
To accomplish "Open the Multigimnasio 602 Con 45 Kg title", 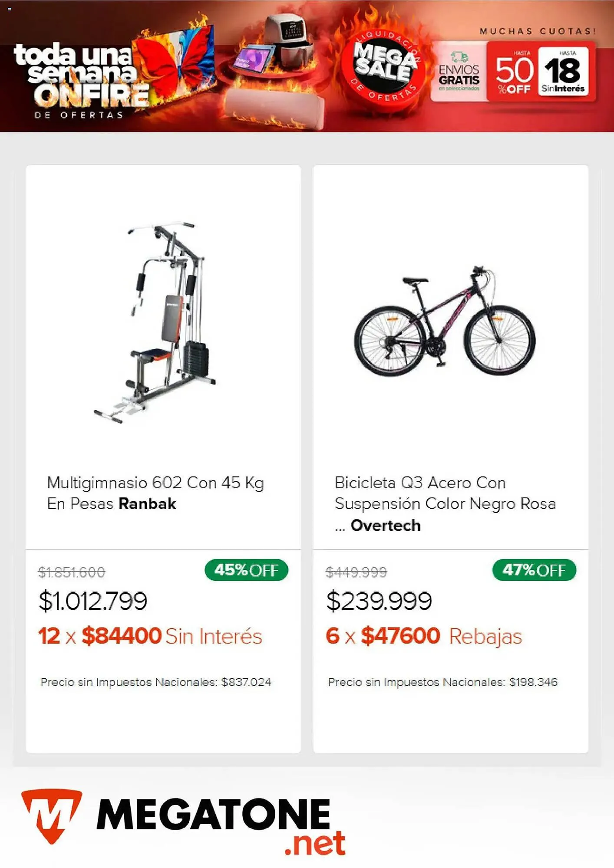I will tap(155, 493).
